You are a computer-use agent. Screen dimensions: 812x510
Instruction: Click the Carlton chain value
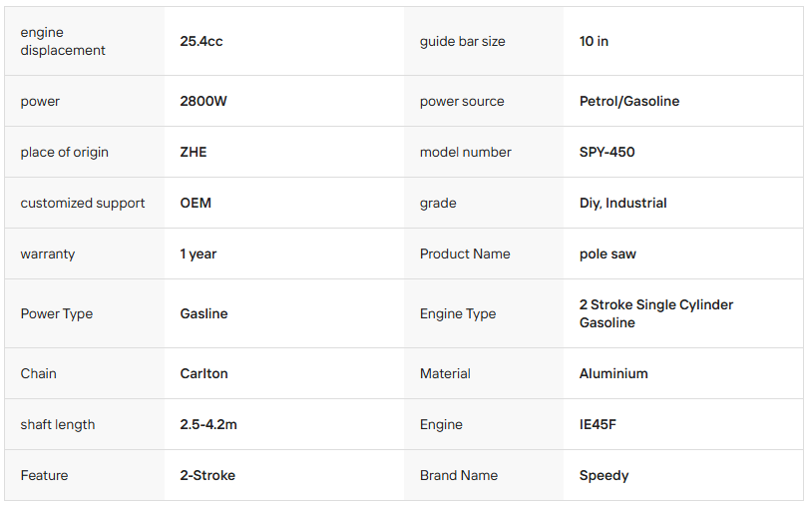click(x=203, y=374)
